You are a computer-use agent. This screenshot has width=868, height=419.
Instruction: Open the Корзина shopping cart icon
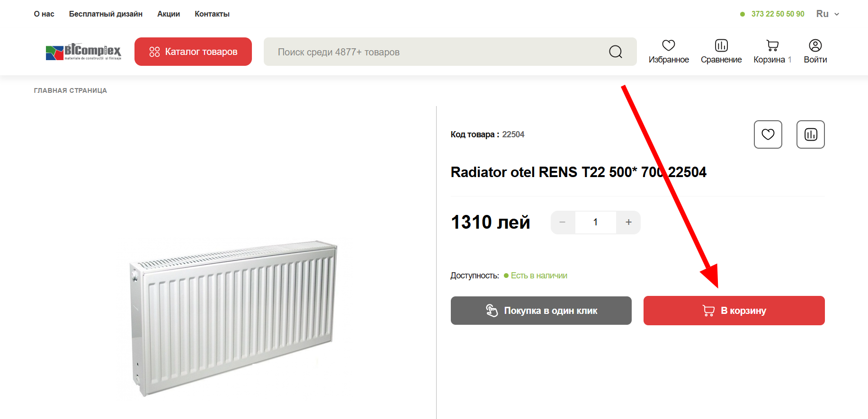(x=772, y=45)
